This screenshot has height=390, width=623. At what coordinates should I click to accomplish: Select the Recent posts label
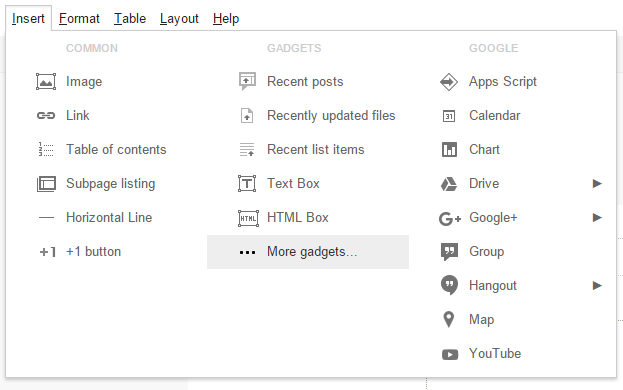coord(305,82)
